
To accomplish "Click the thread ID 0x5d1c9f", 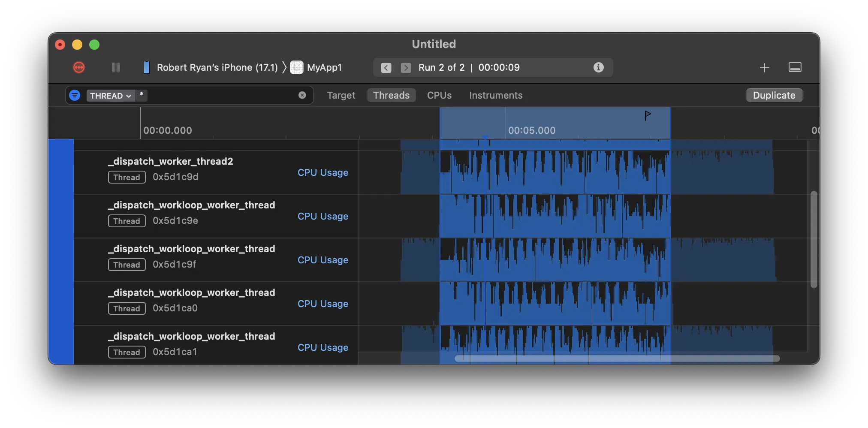I will [x=175, y=265].
